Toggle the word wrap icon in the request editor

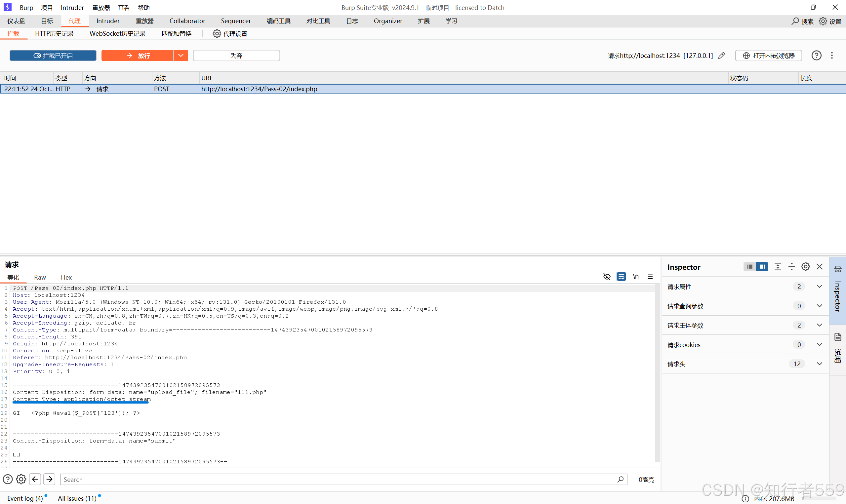621,276
